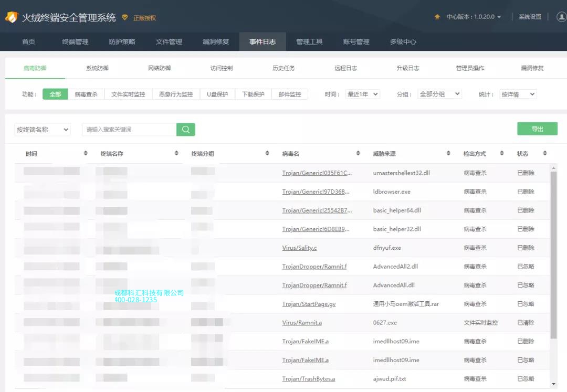Select the 全部 function filter
The width and height of the screenshot is (567, 392).
[x=55, y=94]
